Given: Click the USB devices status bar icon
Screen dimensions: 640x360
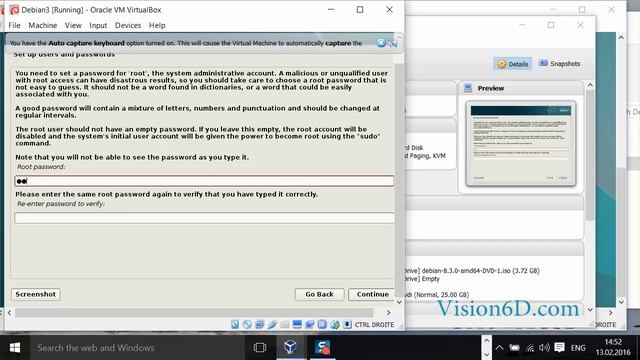Looking at the screenshot, I should [x=272, y=324].
